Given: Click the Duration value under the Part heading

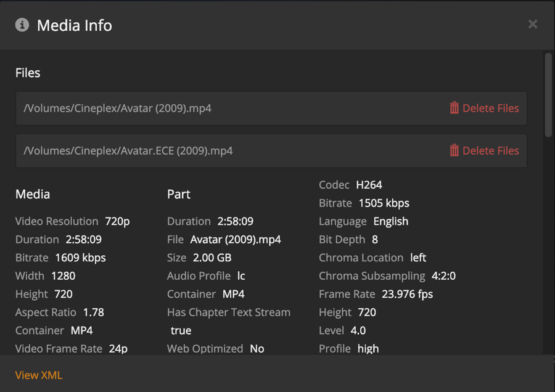Looking at the screenshot, I should (236, 221).
